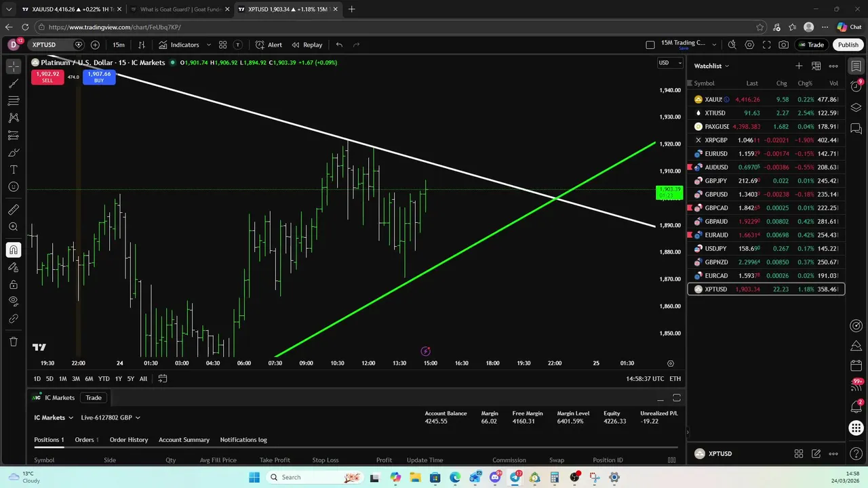The width and height of the screenshot is (868, 488).
Task: Open object tree layers panel
Action: (x=856, y=107)
